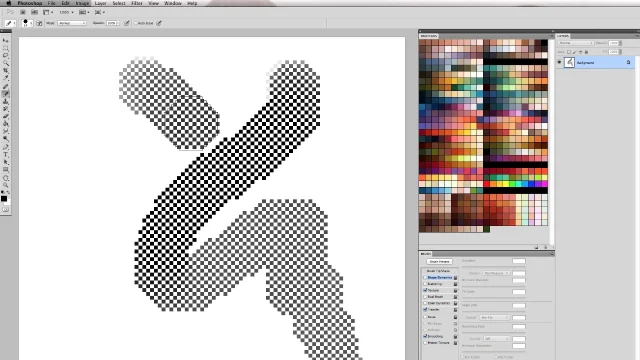Screen dimensions: 640x360
Task: Open the View Extras dropdown
Action: 48,12
